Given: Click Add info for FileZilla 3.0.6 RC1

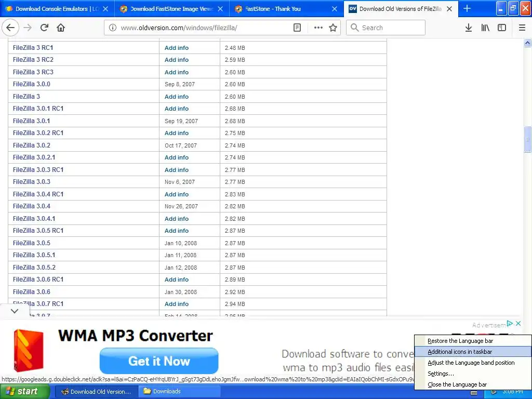Looking at the screenshot, I should click(x=177, y=280).
